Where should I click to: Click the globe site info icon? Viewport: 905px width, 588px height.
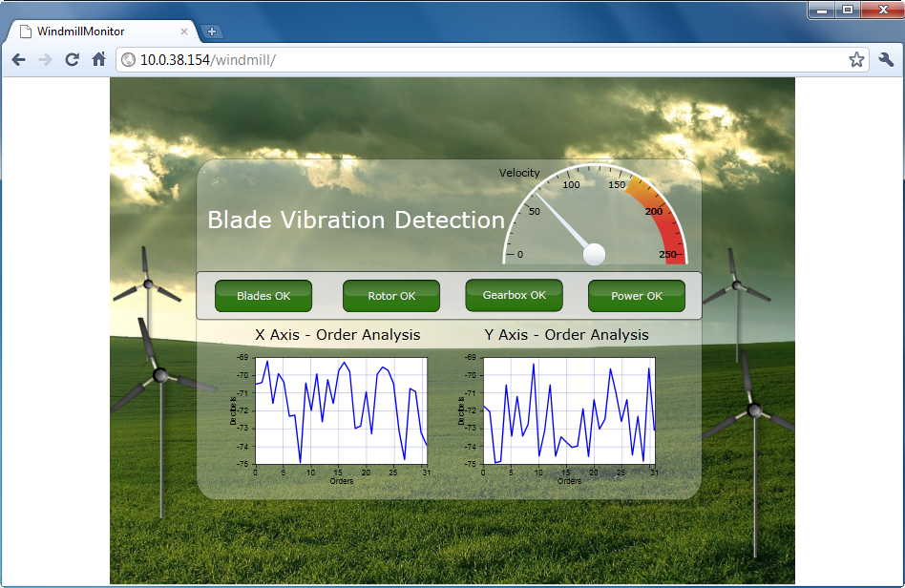coord(128,59)
